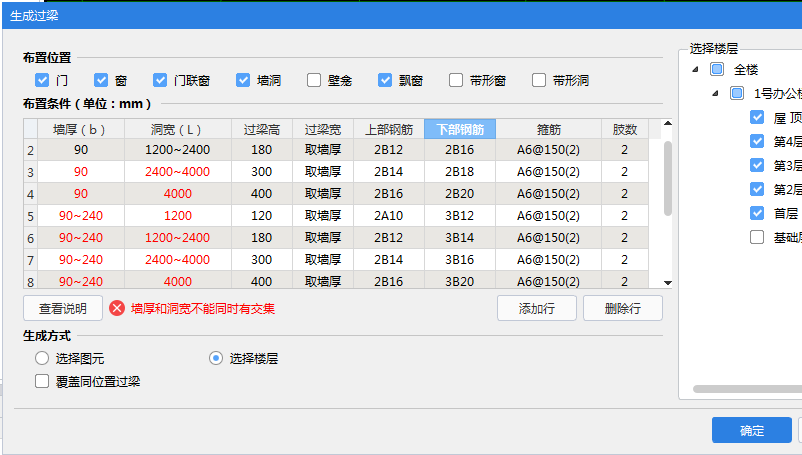The width and height of the screenshot is (802, 455).
Task: Uncheck the 第4层 floor checkbox
Action: click(x=757, y=141)
